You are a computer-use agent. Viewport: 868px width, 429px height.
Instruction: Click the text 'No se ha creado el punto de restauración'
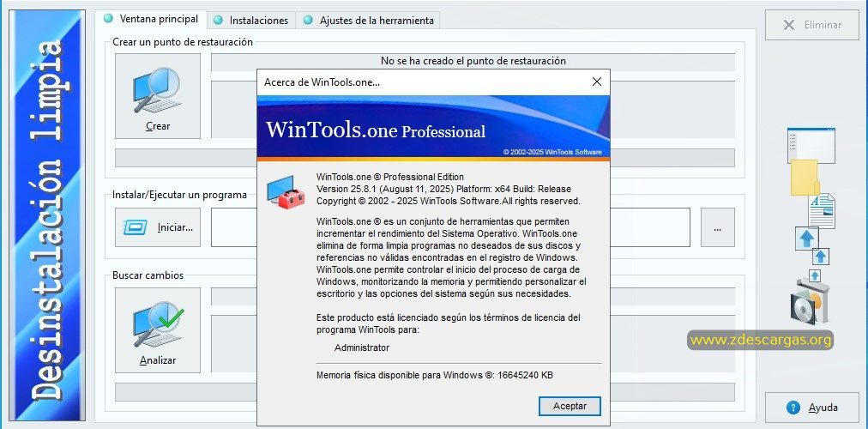473,61
